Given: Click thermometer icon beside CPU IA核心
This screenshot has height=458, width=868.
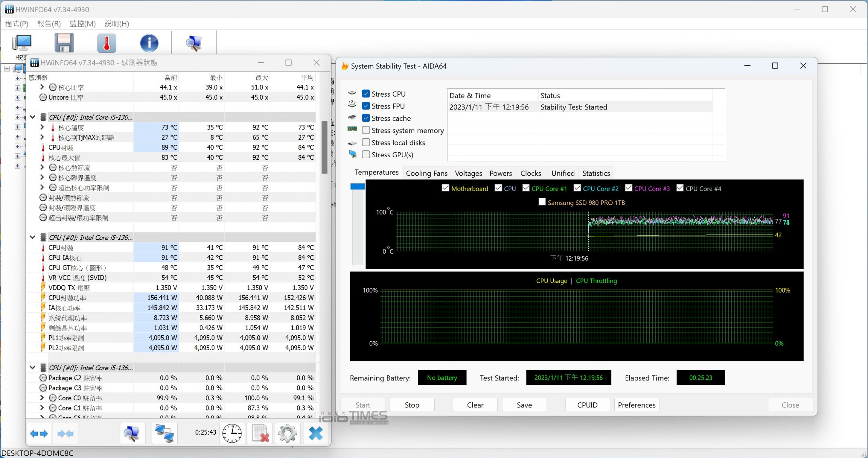Looking at the screenshot, I should click(x=43, y=258).
